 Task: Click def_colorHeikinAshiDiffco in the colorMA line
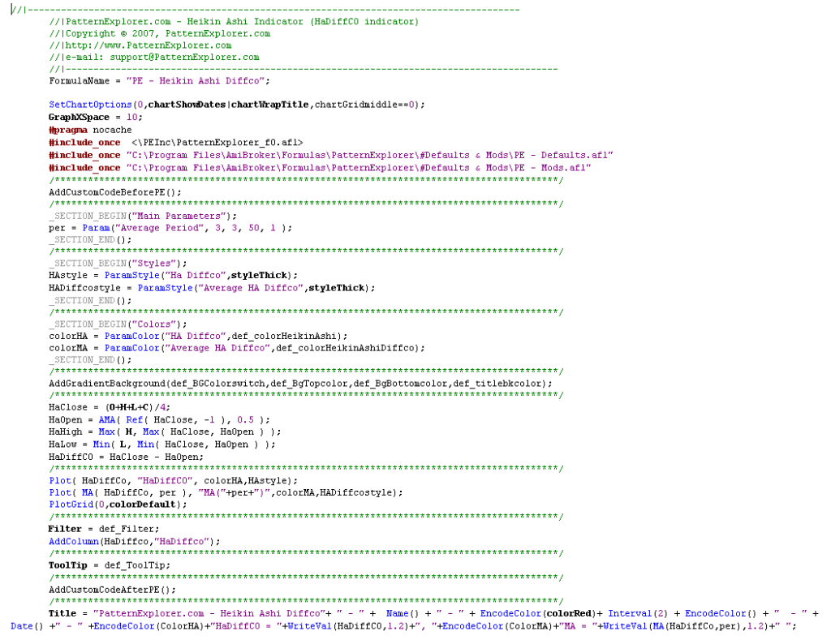click(349, 347)
